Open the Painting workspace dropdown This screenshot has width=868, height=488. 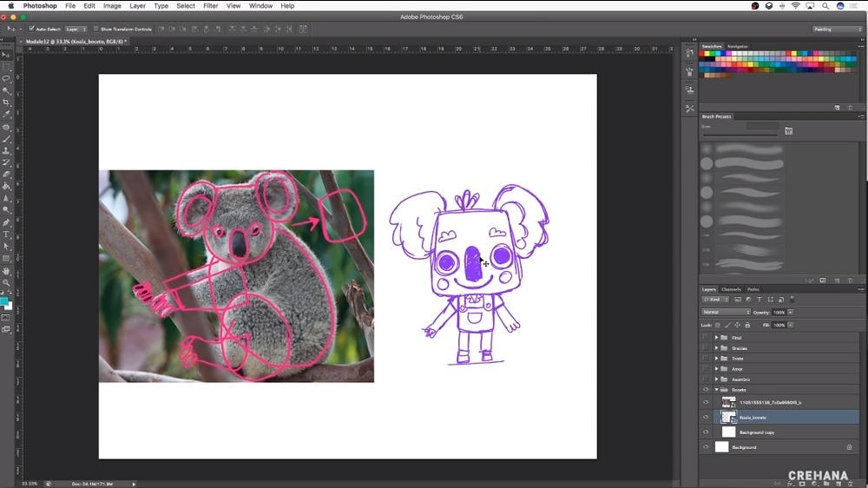pyautogui.click(x=837, y=29)
